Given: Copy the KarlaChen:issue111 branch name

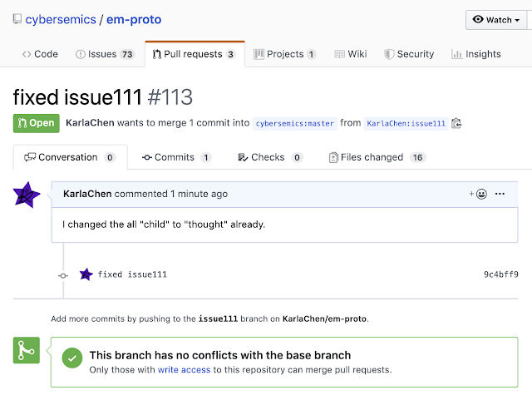Looking at the screenshot, I should 456,123.
